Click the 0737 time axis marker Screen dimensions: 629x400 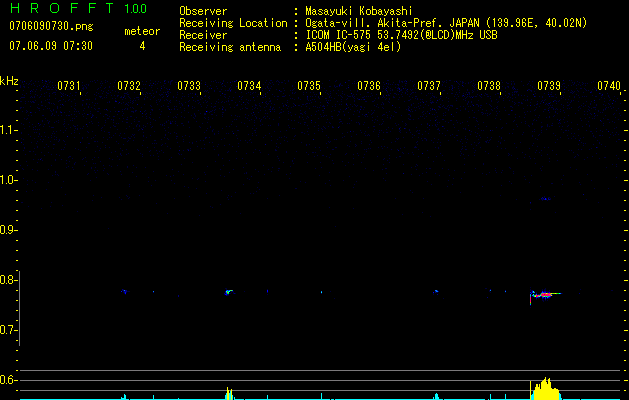click(x=429, y=86)
